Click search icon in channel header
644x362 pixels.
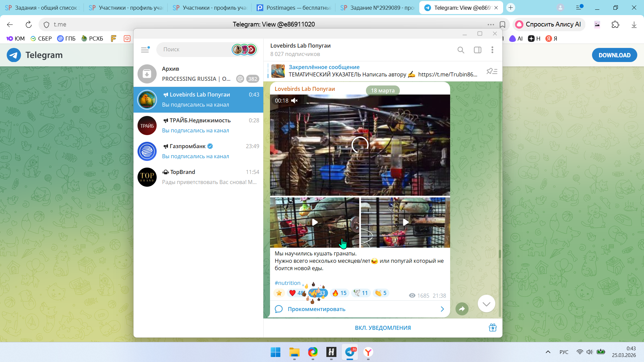click(x=461, y=50)
